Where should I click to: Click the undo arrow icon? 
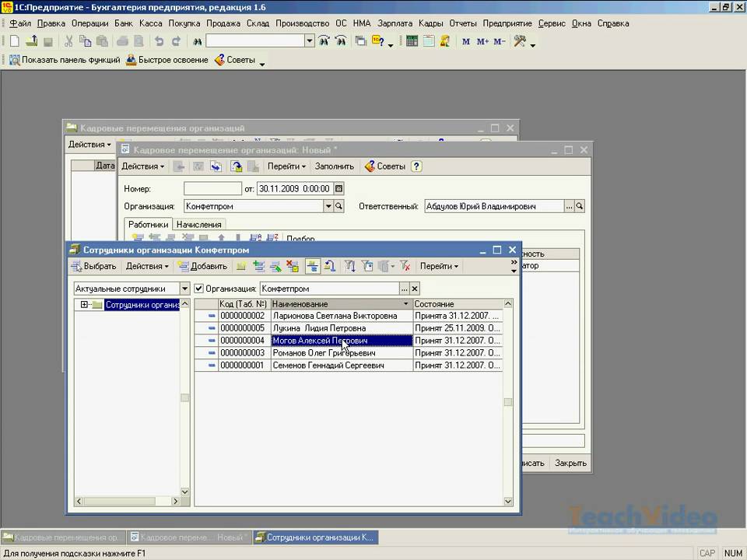[x=159, y=41]
